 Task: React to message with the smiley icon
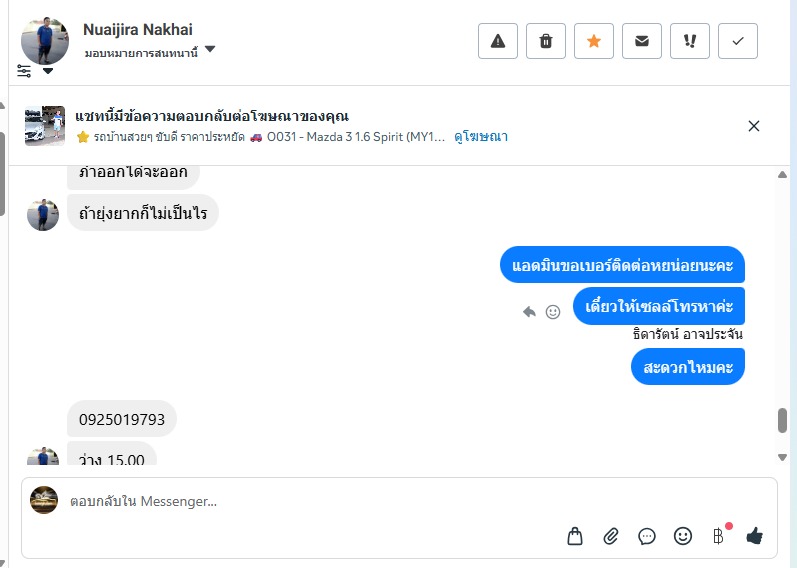(553, 312)
